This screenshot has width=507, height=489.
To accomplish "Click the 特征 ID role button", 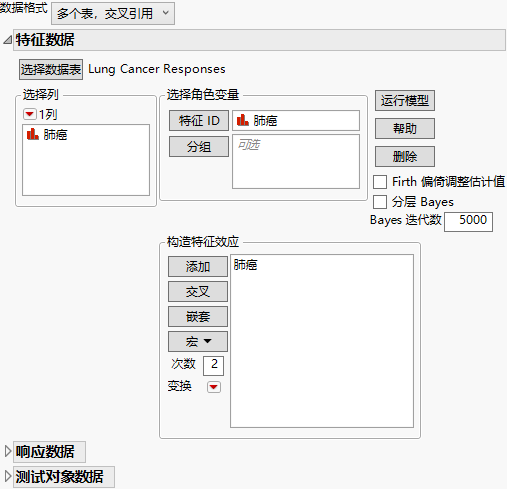I will [199, 121].
